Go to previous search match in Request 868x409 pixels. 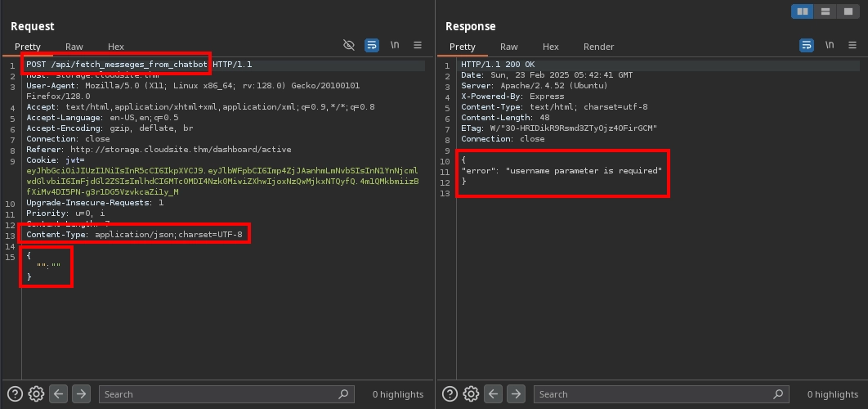[x=59, y=393]
